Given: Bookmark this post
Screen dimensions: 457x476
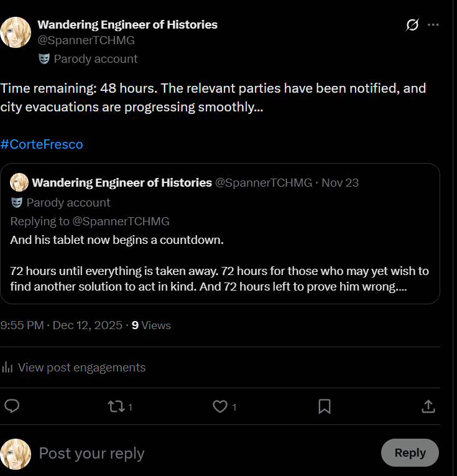Looking at the screenshot, I should [x=324, y=406].
